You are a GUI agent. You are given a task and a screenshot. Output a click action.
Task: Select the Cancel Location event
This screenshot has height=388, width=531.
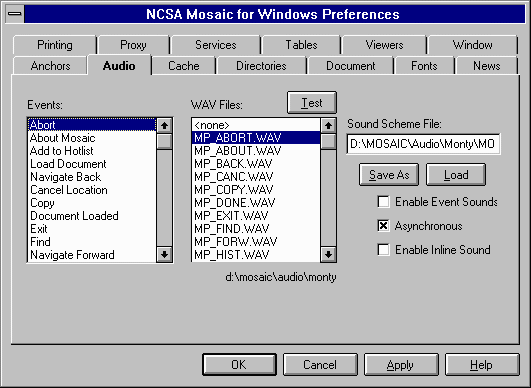click(x=91, y=190)
